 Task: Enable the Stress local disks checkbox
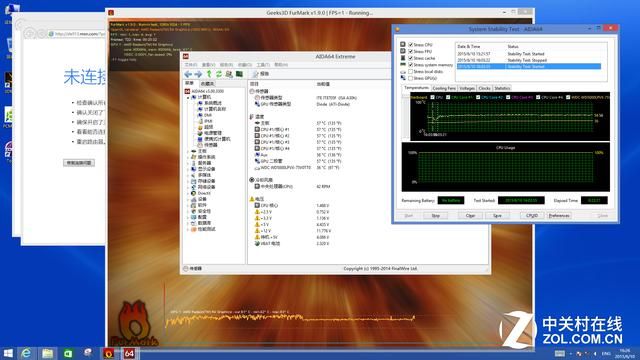click(x=411, y=71)
